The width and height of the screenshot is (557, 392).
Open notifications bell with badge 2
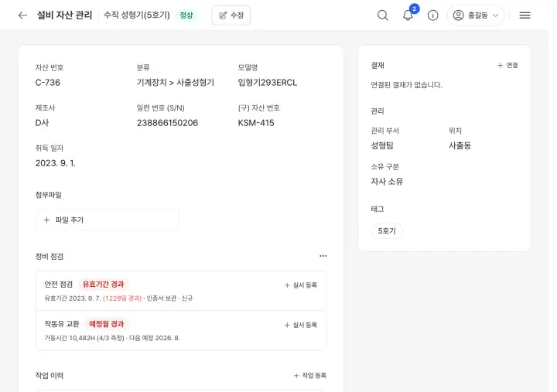point(408,15)
